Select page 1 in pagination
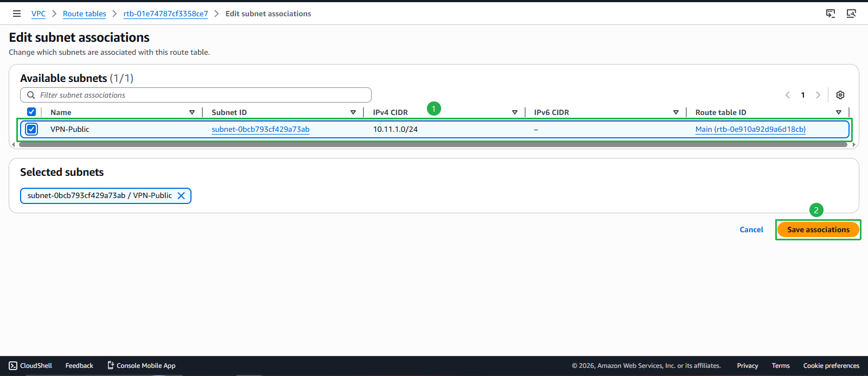This screenshot has height=376, width=868. (803, 95)
